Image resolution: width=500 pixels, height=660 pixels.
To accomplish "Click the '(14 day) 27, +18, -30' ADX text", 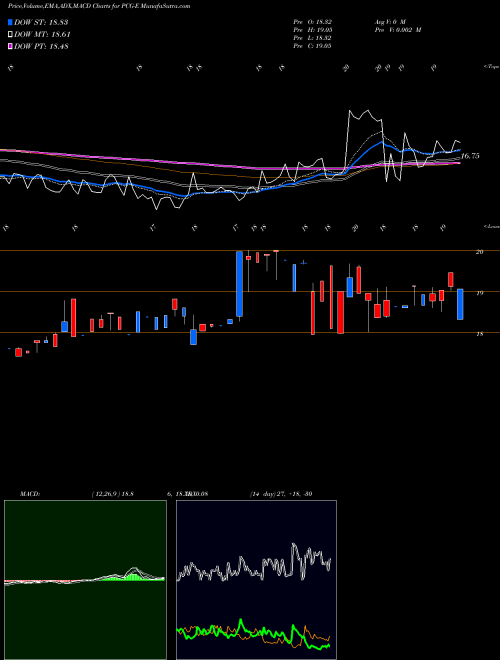I will 281,494.
